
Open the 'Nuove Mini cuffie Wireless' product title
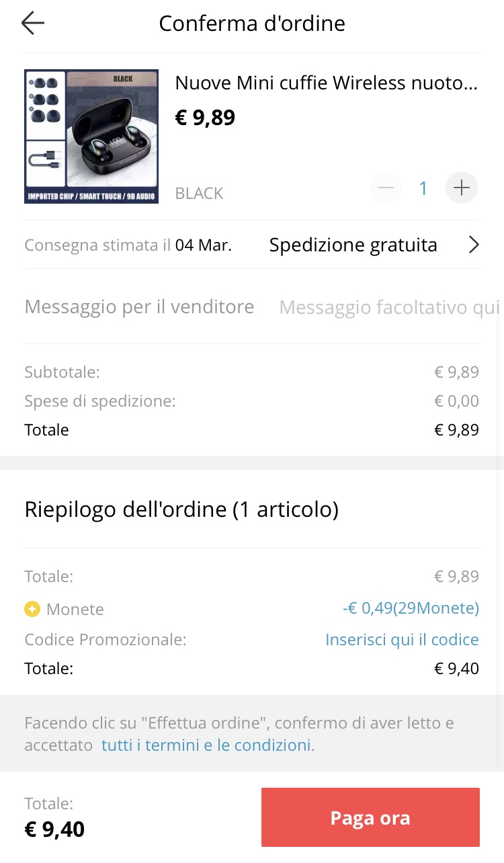326,83
